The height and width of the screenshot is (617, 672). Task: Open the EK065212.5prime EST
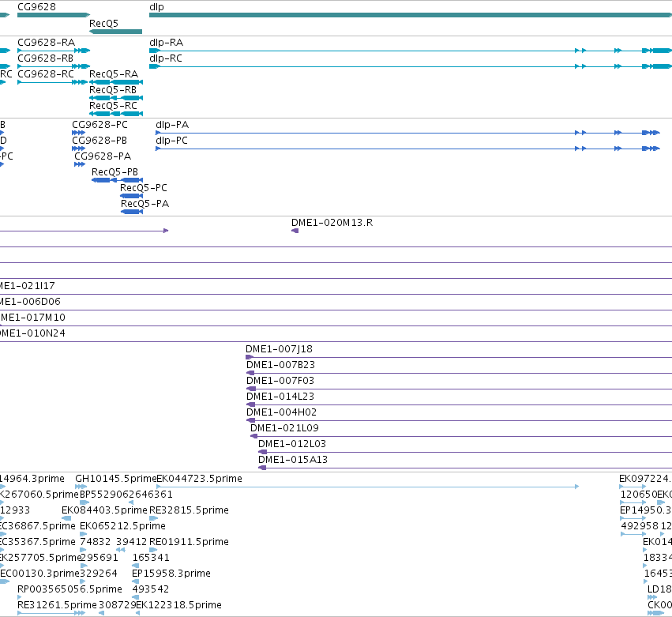pyautogui.click(x=83, y=534)
